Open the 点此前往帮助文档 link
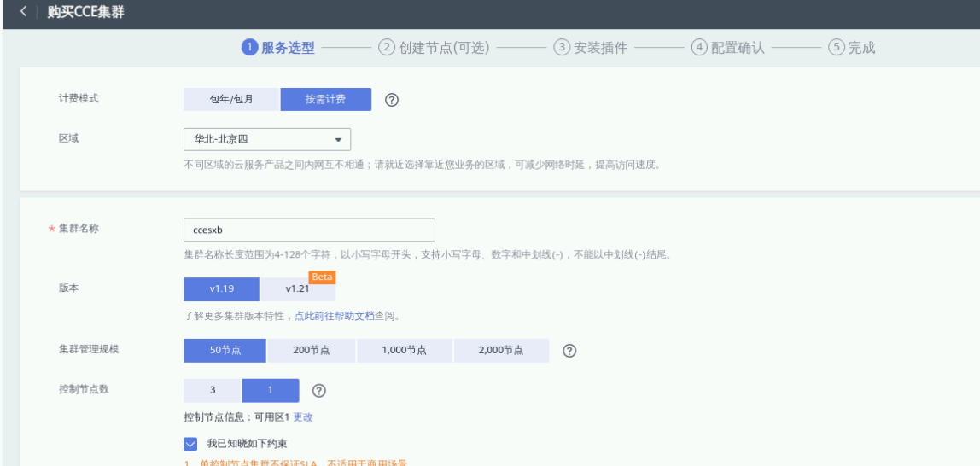 [335, 316]
